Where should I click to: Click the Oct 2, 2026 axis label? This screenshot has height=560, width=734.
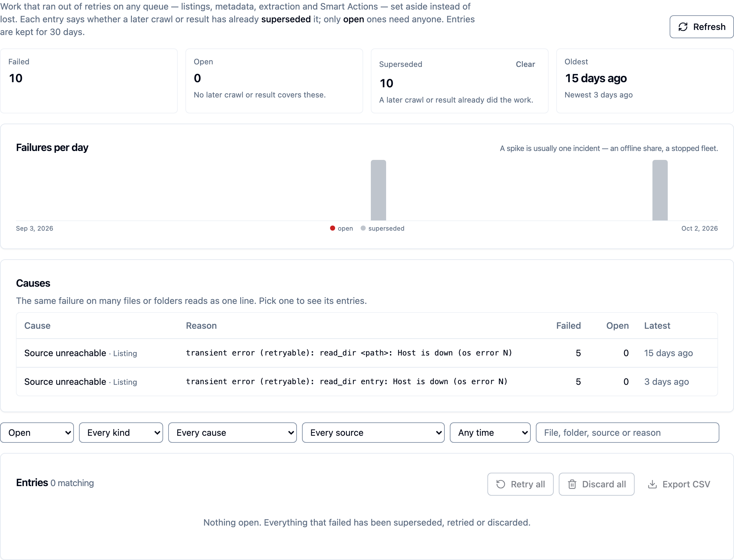click(699, 228)
